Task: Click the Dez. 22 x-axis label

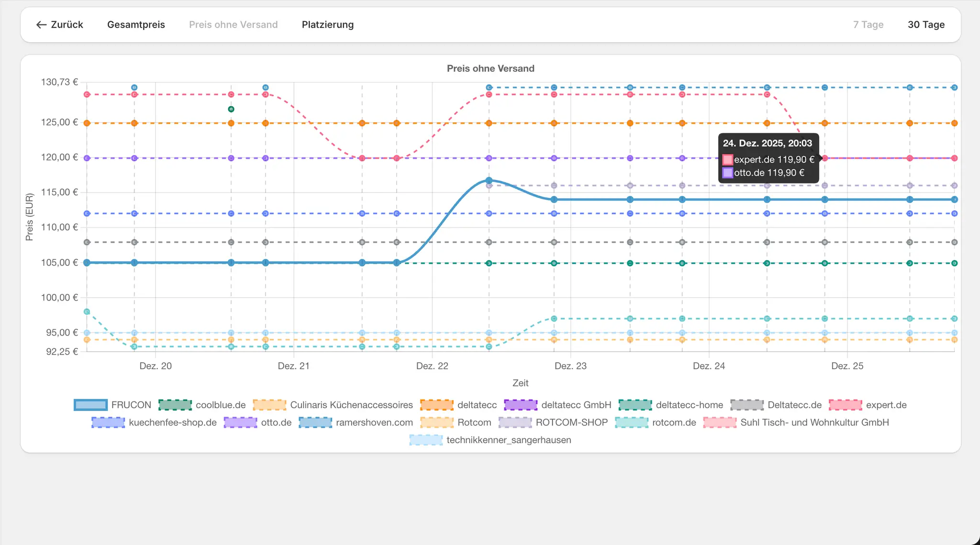Action: (x=432, y=366)
